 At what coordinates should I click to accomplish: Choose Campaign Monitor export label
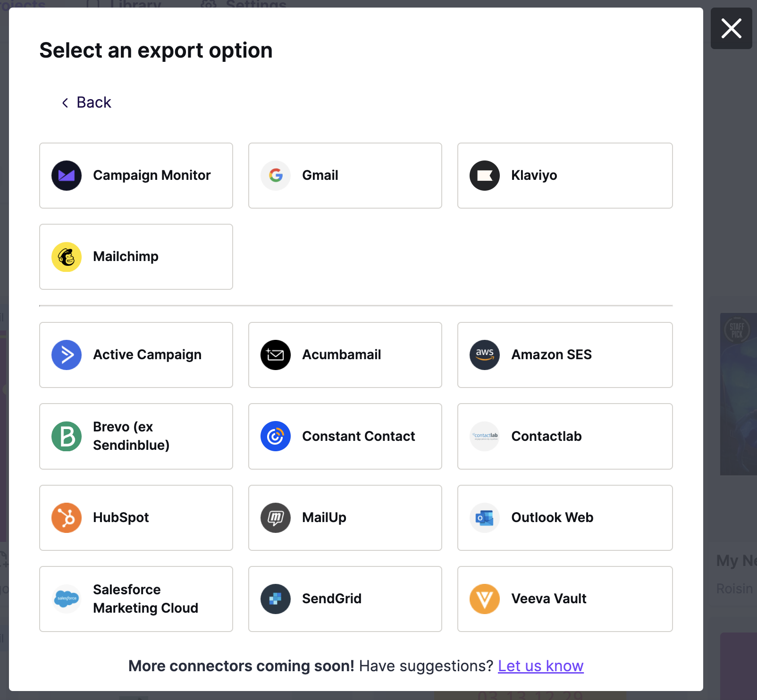(152, 176)
